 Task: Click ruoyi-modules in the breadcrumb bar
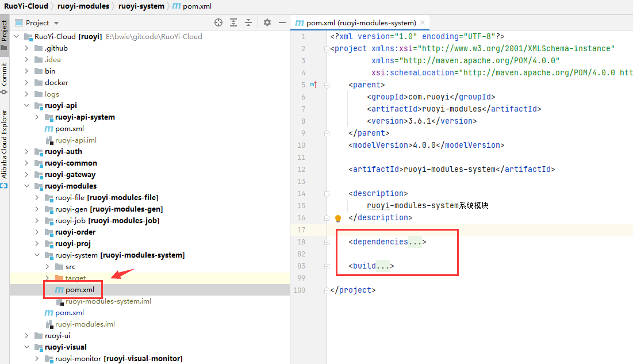(83, 6)
